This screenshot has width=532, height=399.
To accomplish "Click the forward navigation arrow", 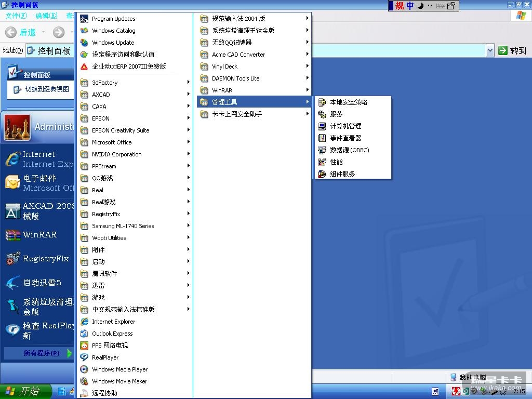I will 59,32.
